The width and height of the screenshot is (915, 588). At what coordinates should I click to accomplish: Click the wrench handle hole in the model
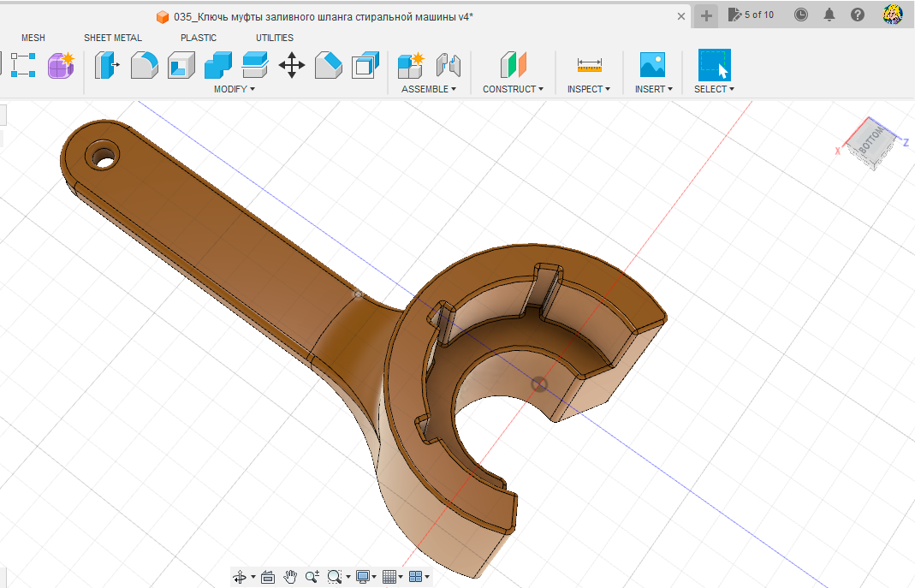click(104, 157)
